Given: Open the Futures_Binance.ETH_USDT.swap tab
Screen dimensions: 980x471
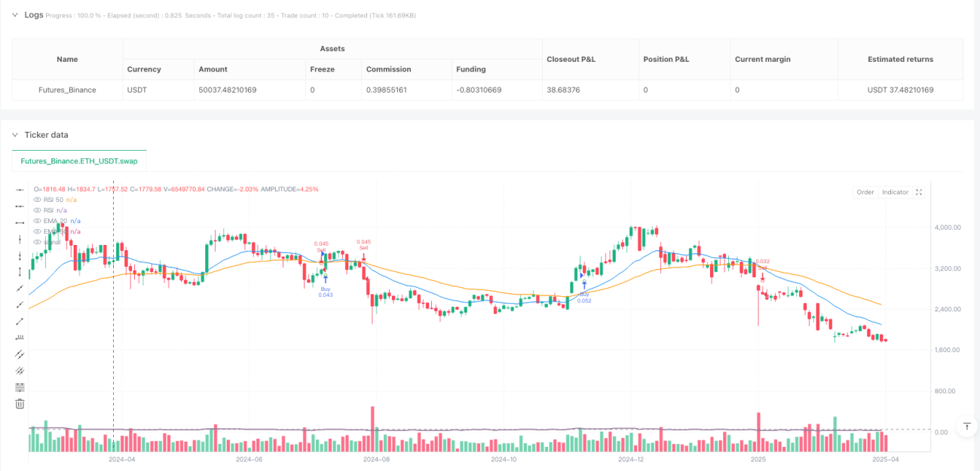Looking at the screenshot, I should point(79,161).
